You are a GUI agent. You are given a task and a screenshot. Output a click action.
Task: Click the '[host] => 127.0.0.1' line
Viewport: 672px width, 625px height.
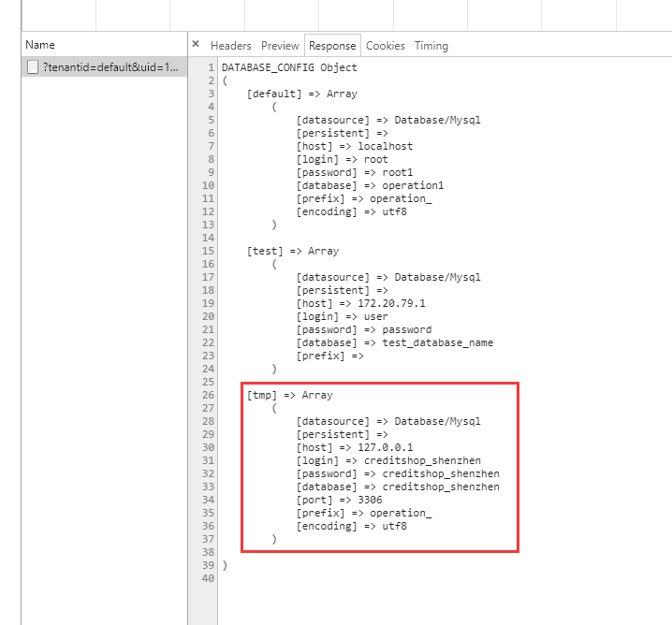click(355, 447)
